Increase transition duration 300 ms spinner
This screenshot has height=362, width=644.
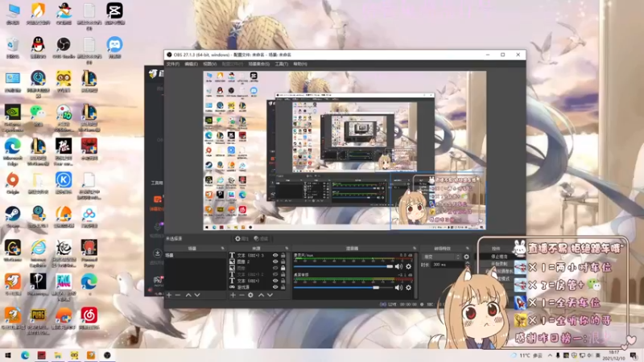[468, 263]
